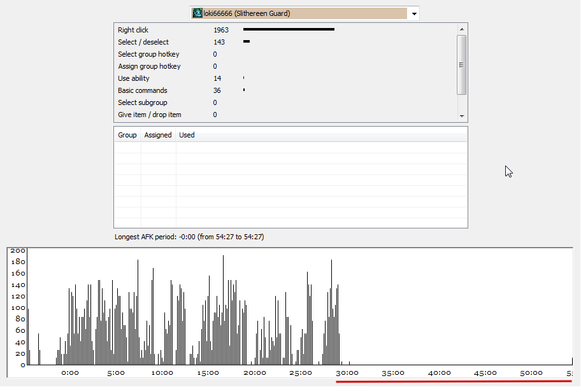
Task: Click the 40:00 label on graph axis
Action: coord(440,373)
